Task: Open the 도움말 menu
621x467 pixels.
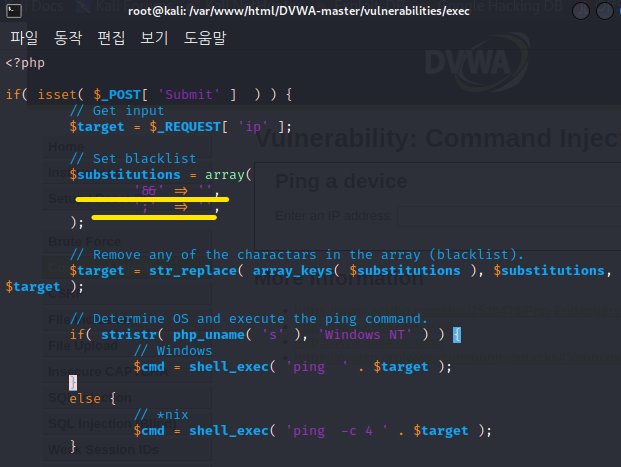Action: click(x=205, y=38)
